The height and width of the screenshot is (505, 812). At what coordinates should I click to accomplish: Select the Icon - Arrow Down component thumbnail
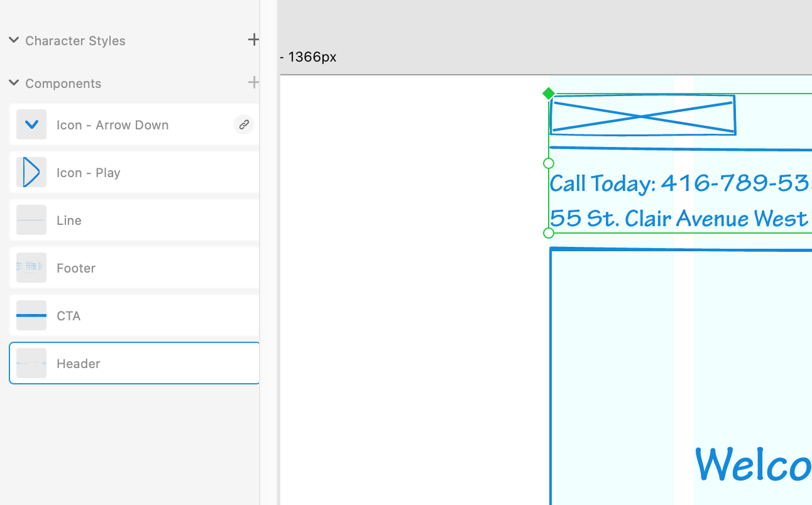click(31, 124)
